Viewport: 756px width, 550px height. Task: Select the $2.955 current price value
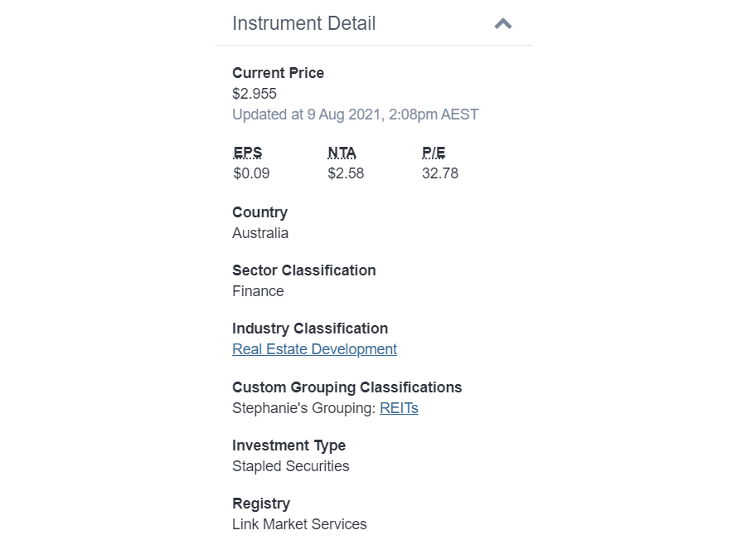click(254, 94)
